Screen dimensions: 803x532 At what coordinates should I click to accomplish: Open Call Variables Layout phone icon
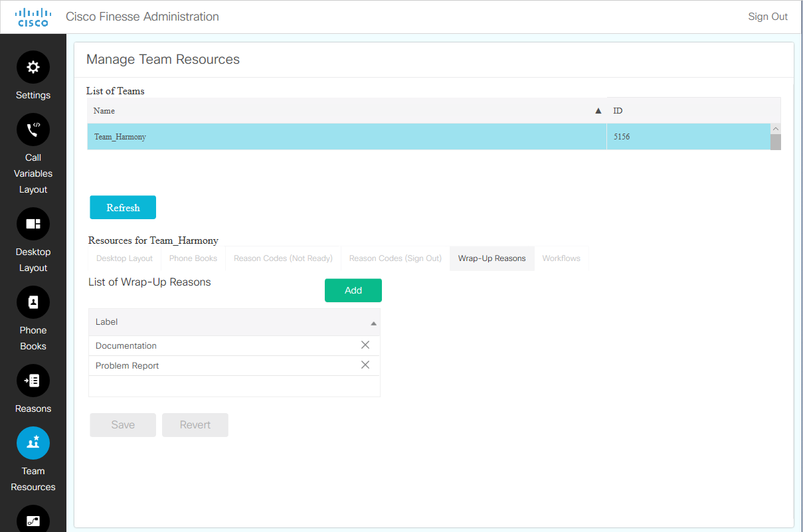tap(33, 130)
